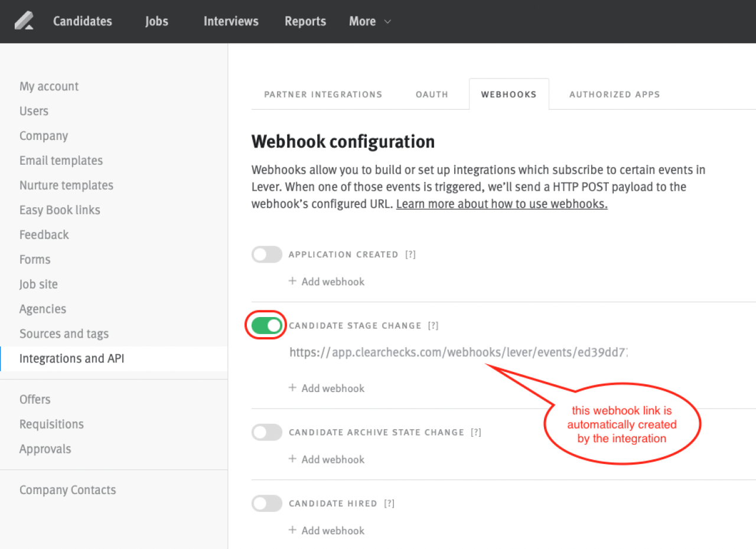The image size is (756, 549).
Task: Click the Lever logo icon
Action: pos(24,21)
